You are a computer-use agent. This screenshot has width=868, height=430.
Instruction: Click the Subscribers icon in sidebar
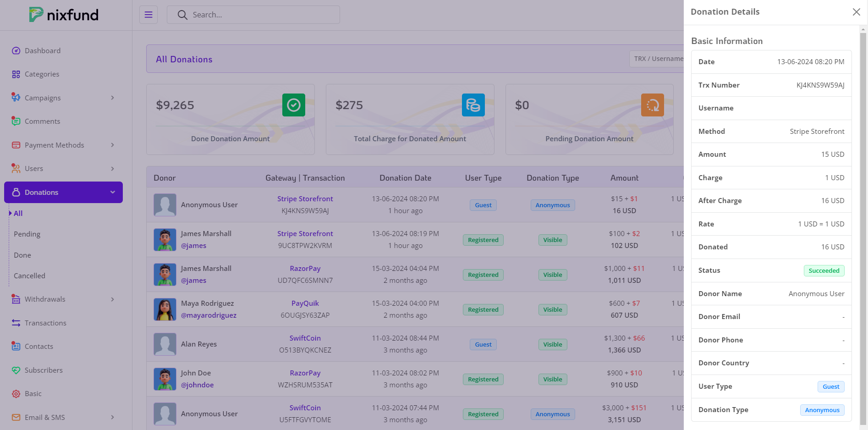16,370
